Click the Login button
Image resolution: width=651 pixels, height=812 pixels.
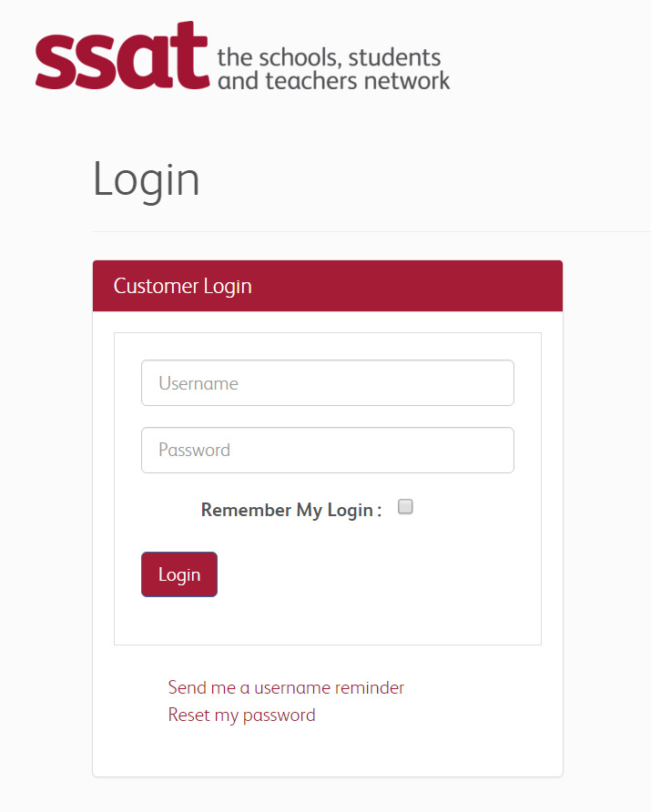(178, 574)
